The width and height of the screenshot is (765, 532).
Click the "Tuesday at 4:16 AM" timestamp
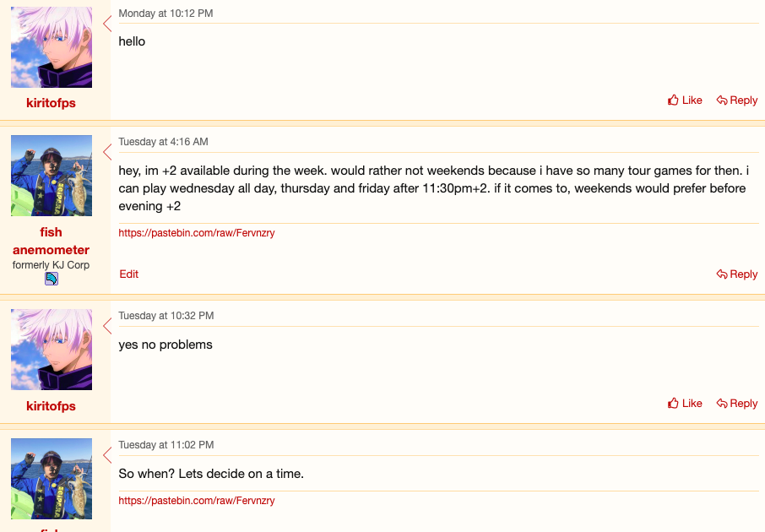[163, 141]
